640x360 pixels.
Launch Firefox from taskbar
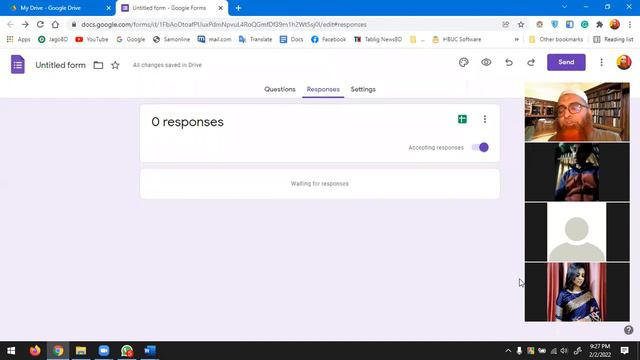[35, 351]
